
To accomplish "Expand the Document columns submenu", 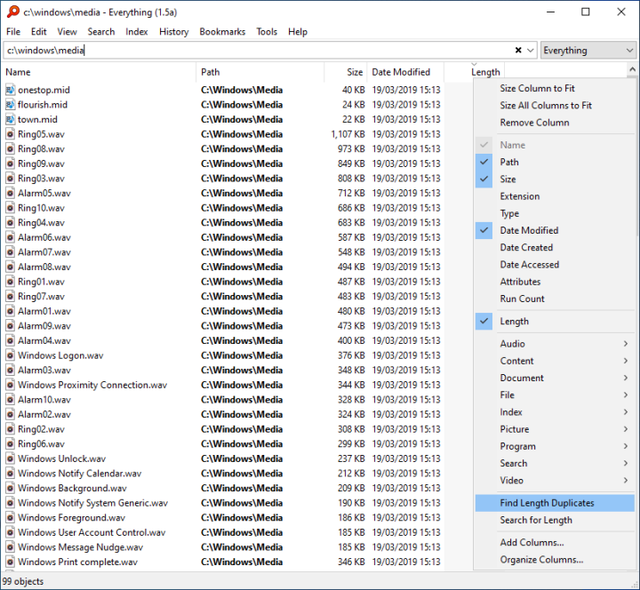I will [x=555, y=378].
